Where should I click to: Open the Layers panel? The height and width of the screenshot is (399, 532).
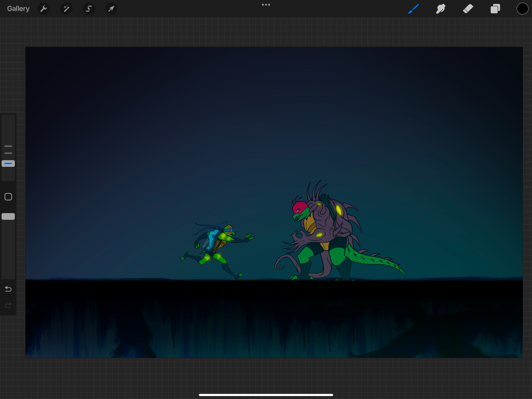click(495, 9)
